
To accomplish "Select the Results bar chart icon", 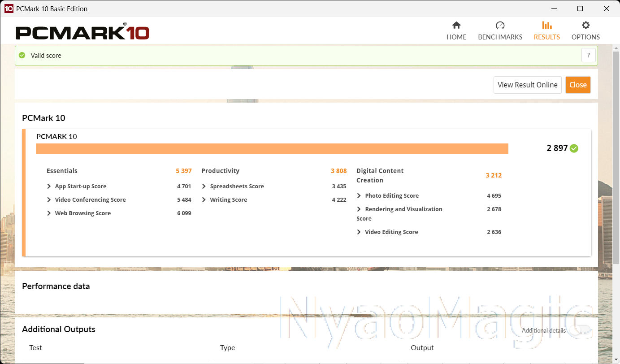I will (x=546, y=26).
